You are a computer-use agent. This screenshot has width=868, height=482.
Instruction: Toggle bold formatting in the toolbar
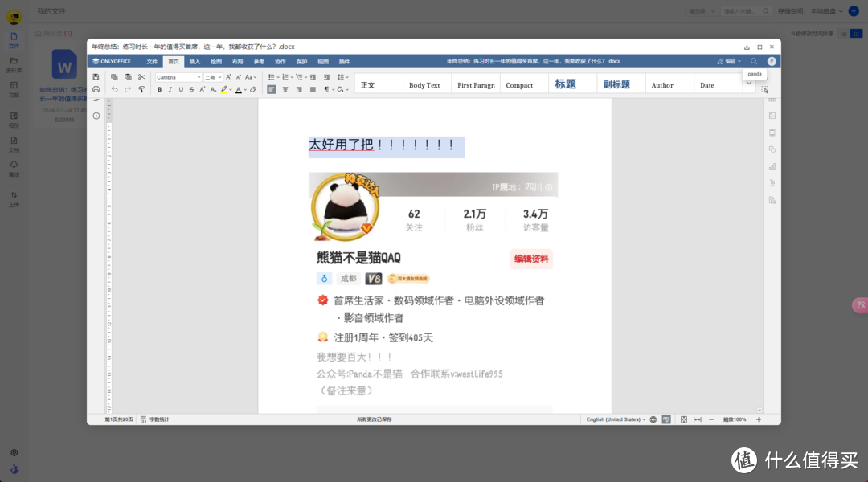tap(159, 89)
